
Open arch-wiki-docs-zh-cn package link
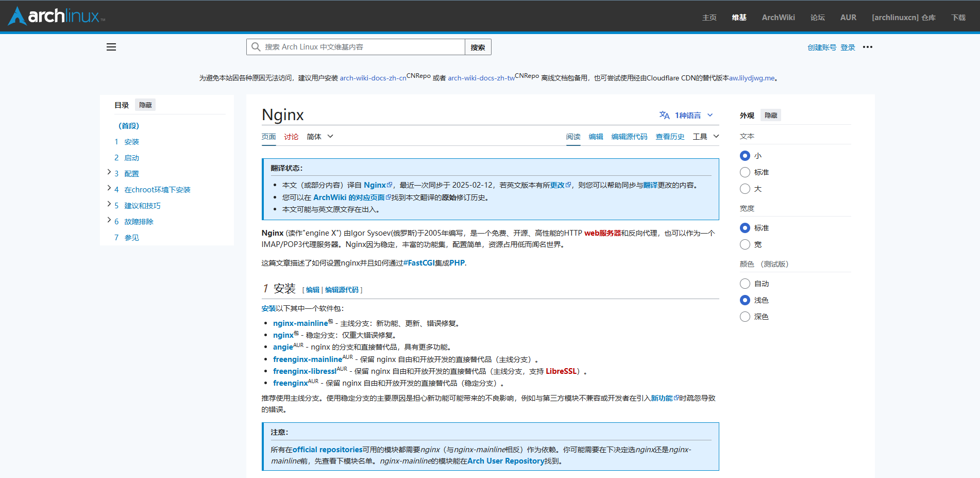[x=373, y=78]
